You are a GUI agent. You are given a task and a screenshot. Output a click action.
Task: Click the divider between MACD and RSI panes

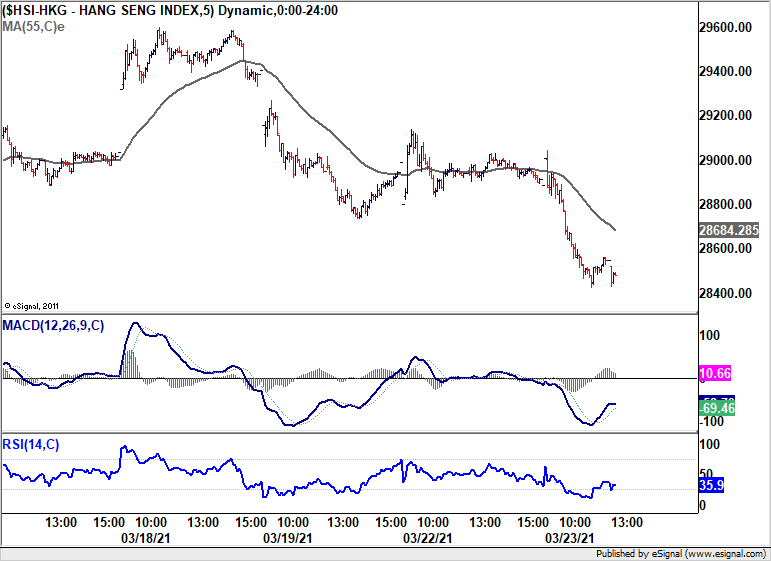click(348, 432)
